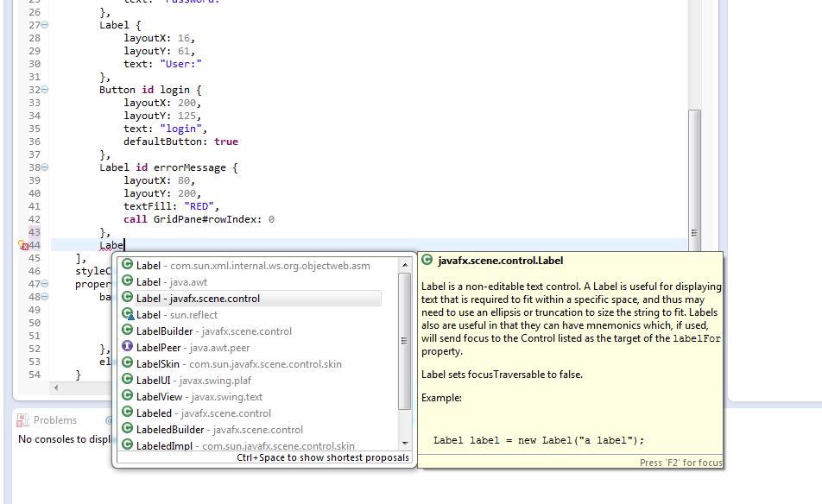Screen dimensions: 822x504
Task: Click the "No consoles to displ" message
Action: tap(64, 439)
